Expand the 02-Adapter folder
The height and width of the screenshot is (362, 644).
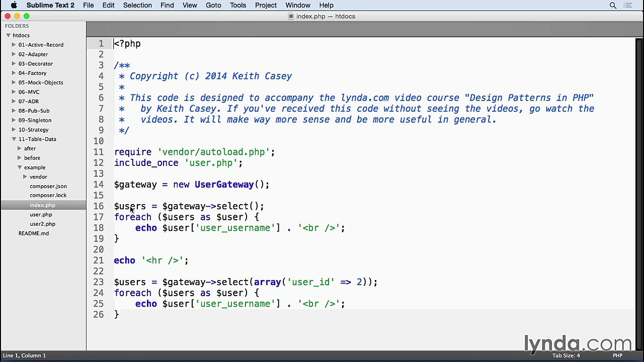pyautogui.click(x=14, y=54)
